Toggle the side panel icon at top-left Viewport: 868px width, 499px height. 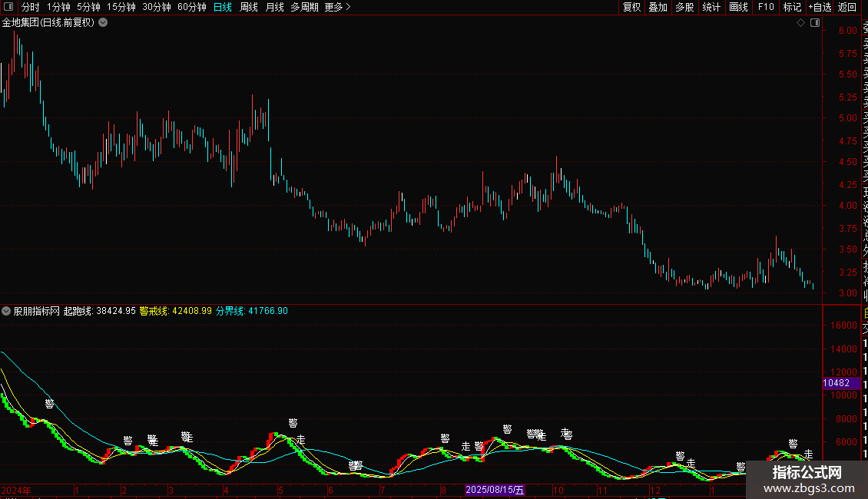click(8, 7)
